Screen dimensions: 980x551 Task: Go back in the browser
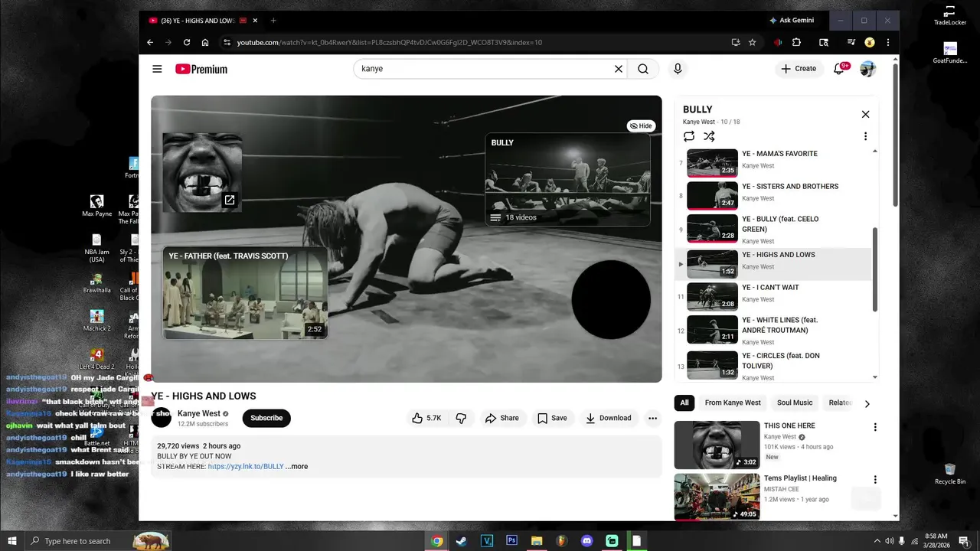click(150, 42)
